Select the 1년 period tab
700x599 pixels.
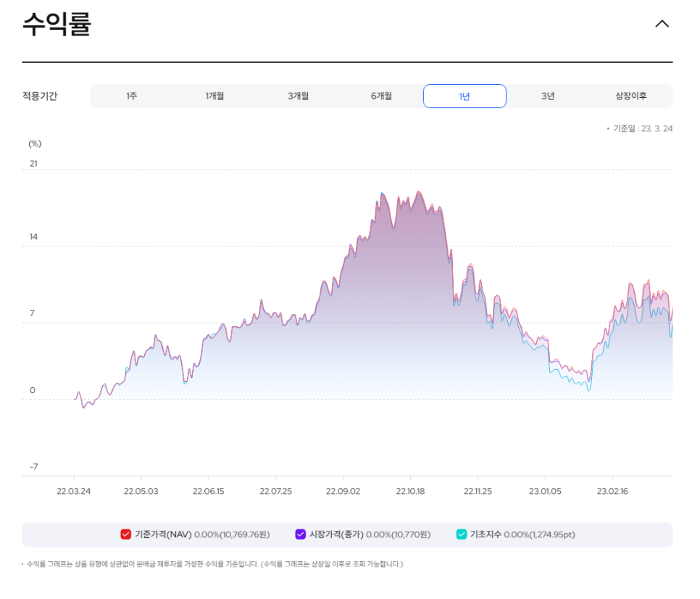click(x=464, y=96)
